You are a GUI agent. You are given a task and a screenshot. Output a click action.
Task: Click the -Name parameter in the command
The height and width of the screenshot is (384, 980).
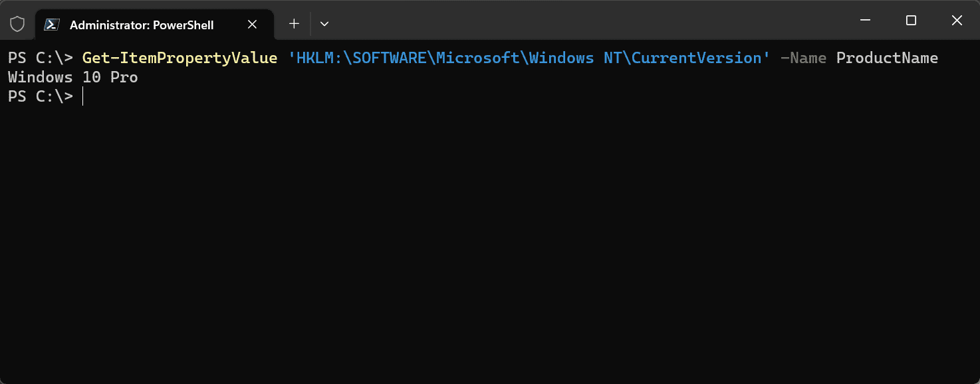pos(804,58)
